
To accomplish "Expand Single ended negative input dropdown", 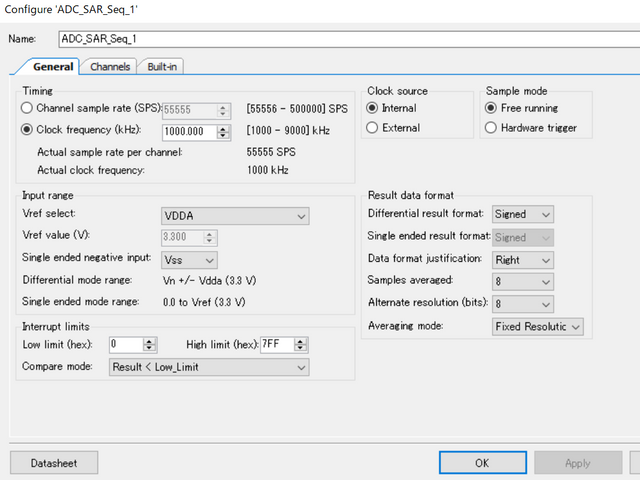I will 189,260.
